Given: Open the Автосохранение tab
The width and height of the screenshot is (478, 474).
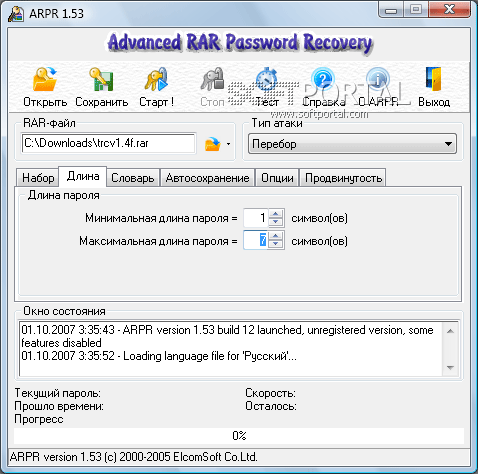Looking at the screenshot, I should [207, 178].
